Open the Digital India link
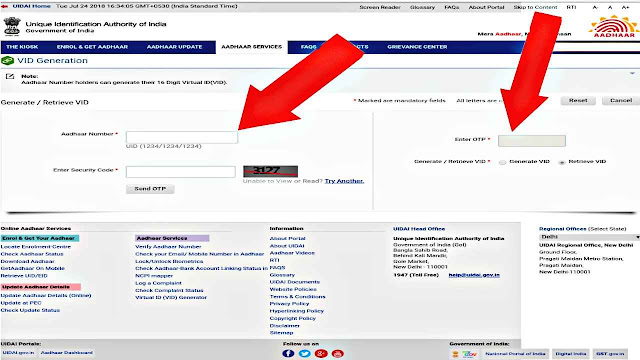The width and height of the screenshot is (640, 360). tap(571, 354)
